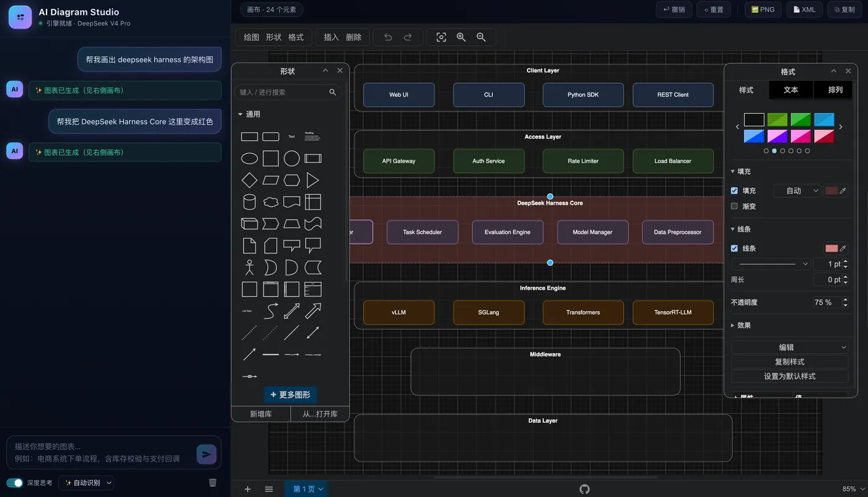The width and height of the screenshot is (868, 497).
Task: Use the eyedropper next to the line color
Action: coord(843,248)
